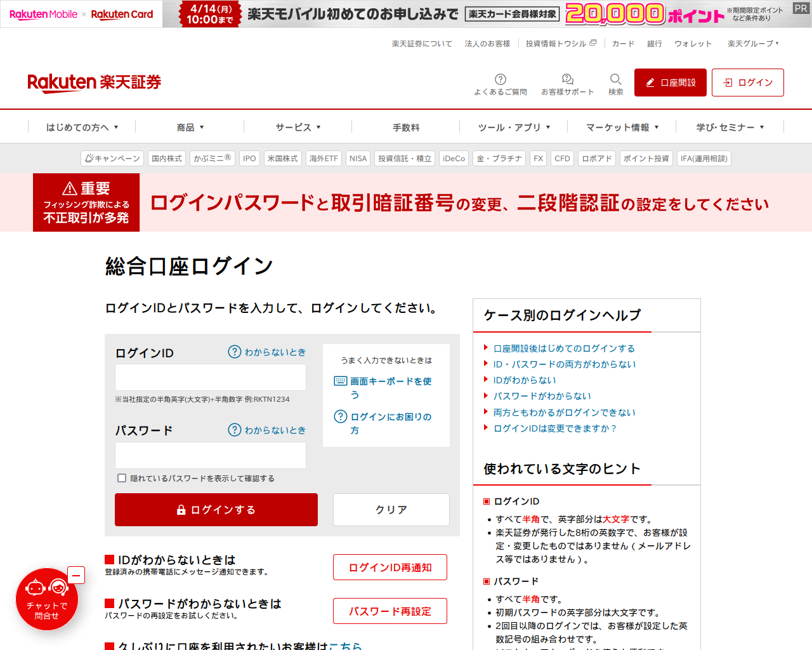Select ロボアド tag

pos(597,159)
